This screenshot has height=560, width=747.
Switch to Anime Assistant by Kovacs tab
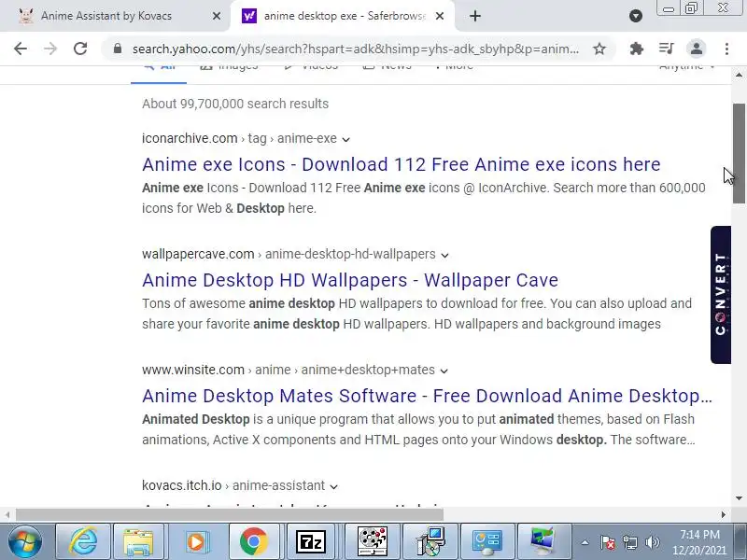106,16
